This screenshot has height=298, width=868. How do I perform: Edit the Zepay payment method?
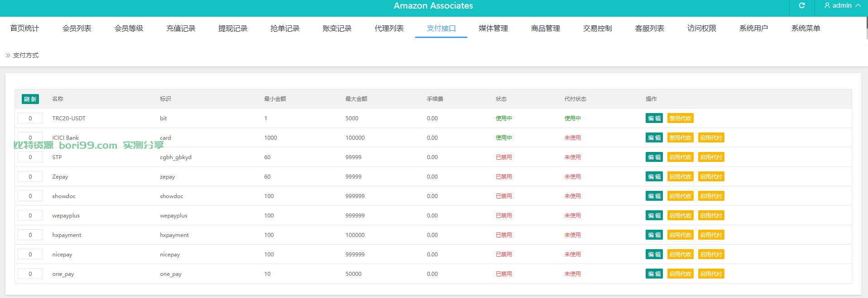tap(654, 176)
